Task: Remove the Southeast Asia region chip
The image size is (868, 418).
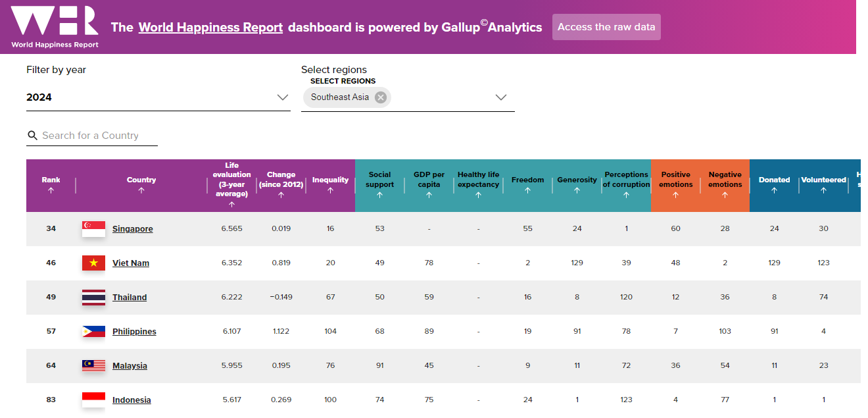Action: [380, 97]
